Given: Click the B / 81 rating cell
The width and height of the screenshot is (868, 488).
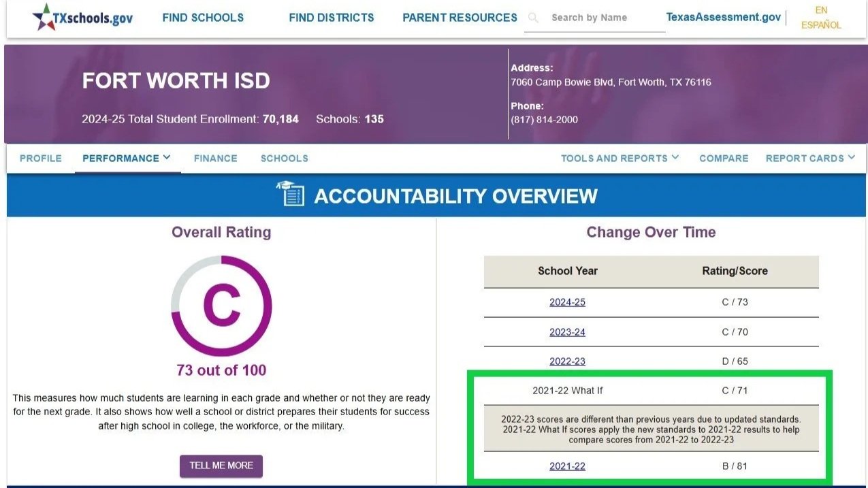Looking at the screenshot, I should click(735, 466).
